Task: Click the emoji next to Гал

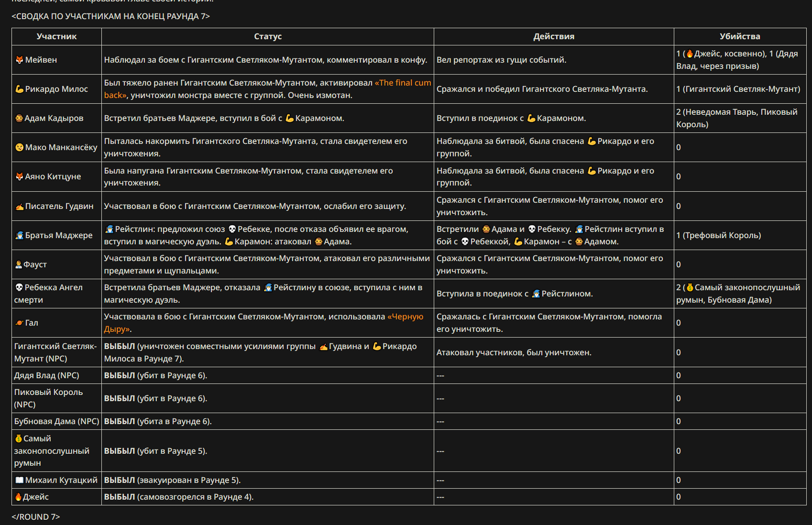Action: [x=19, y=323]
